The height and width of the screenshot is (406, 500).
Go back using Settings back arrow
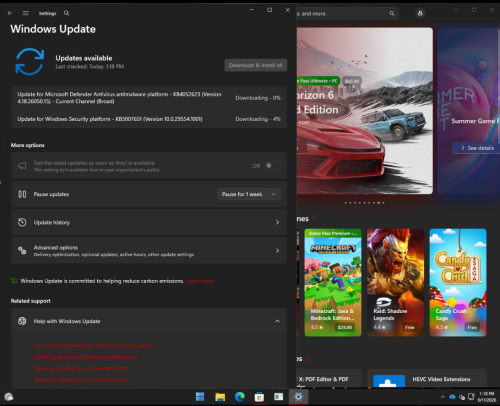tap(10, 13)
